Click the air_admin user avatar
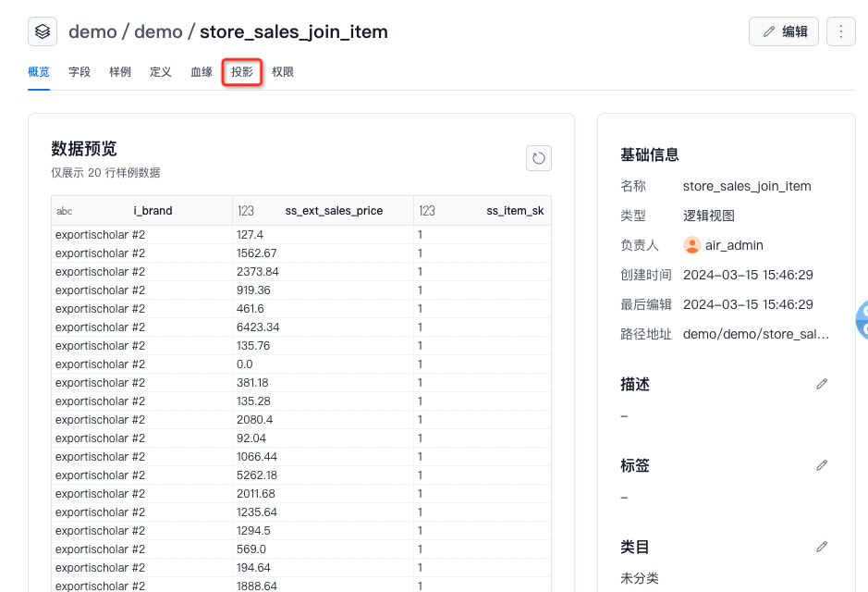 pos(691,245)
